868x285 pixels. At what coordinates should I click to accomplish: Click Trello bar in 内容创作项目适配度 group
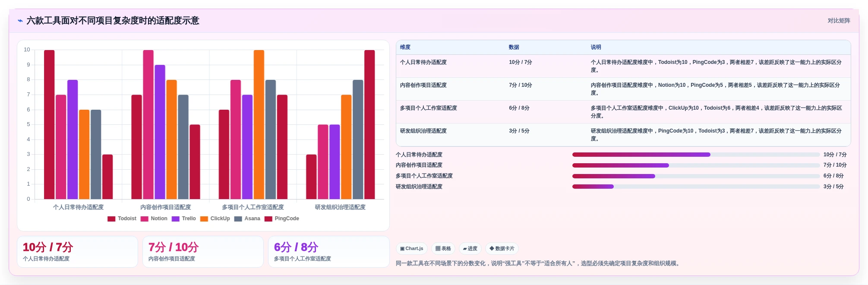click(160, 132)
